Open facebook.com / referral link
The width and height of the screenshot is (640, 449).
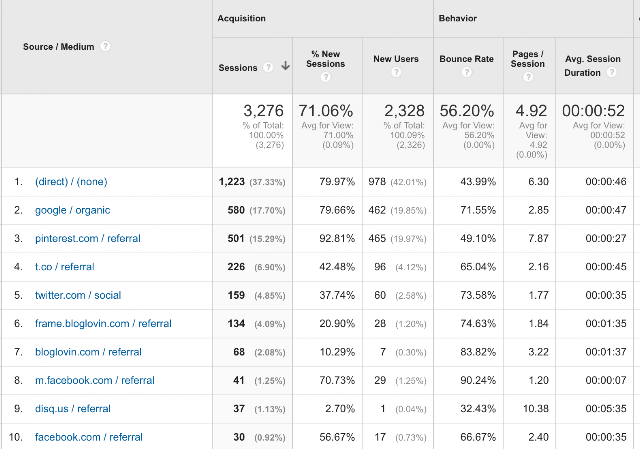coord(89,437)
